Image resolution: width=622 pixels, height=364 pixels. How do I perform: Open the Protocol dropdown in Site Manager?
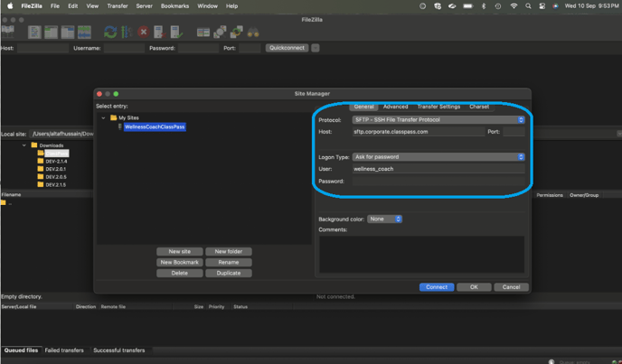tap(438, 119)
